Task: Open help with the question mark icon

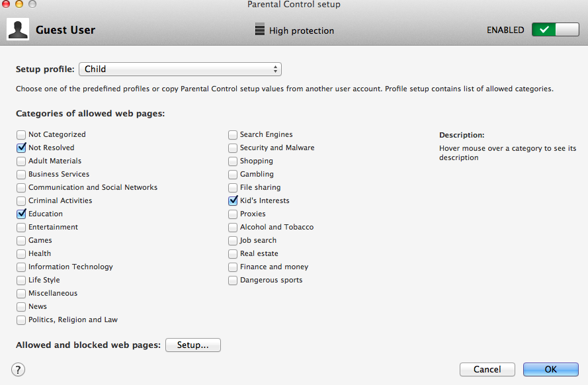Action: pos(18,369)
